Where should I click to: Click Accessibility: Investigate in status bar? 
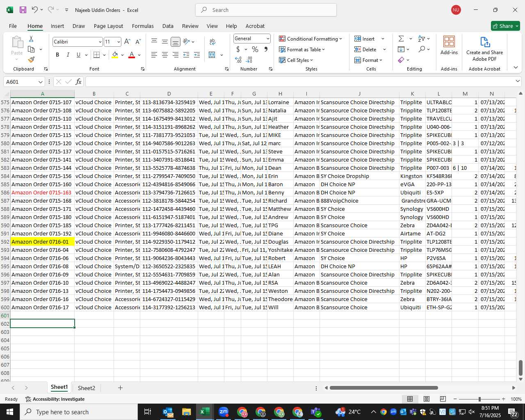55,399
